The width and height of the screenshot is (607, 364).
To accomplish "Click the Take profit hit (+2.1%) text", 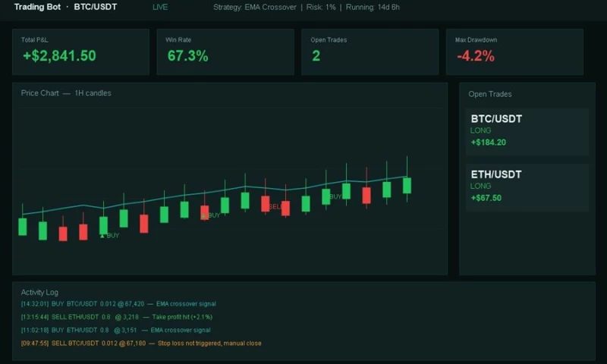I will click(182, 317).
